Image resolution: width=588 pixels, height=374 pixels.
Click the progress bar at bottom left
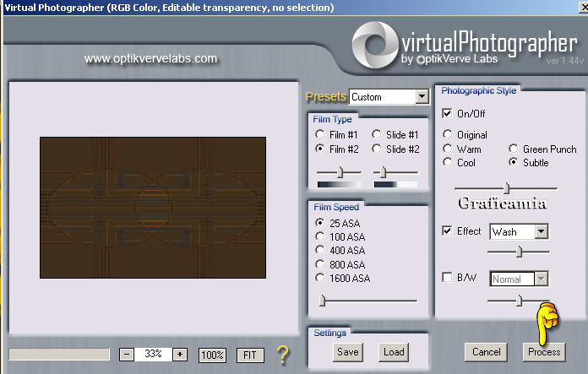pyautogui.click(x=59, y=354)
